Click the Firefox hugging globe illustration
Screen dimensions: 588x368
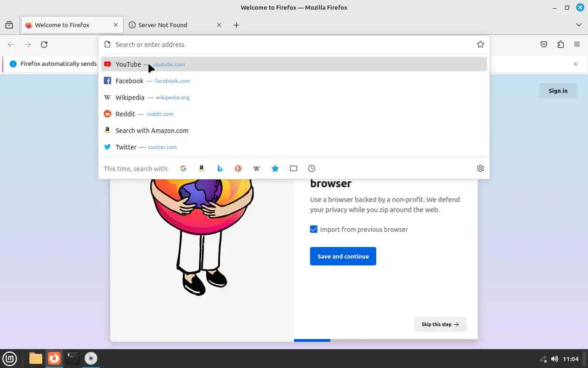[x=202, y=237]
